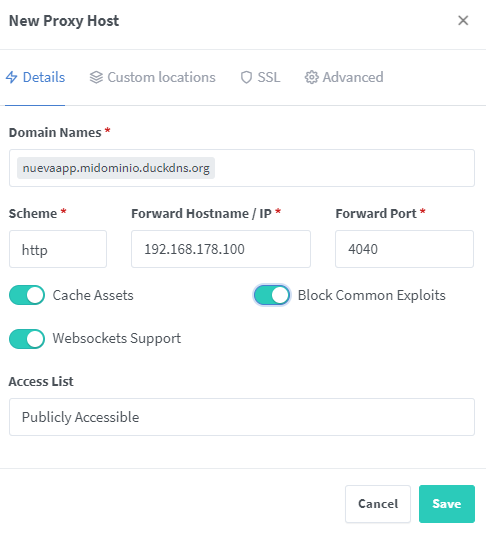Click the gear icon beside Advanced
486x536 pixels.
311,77
